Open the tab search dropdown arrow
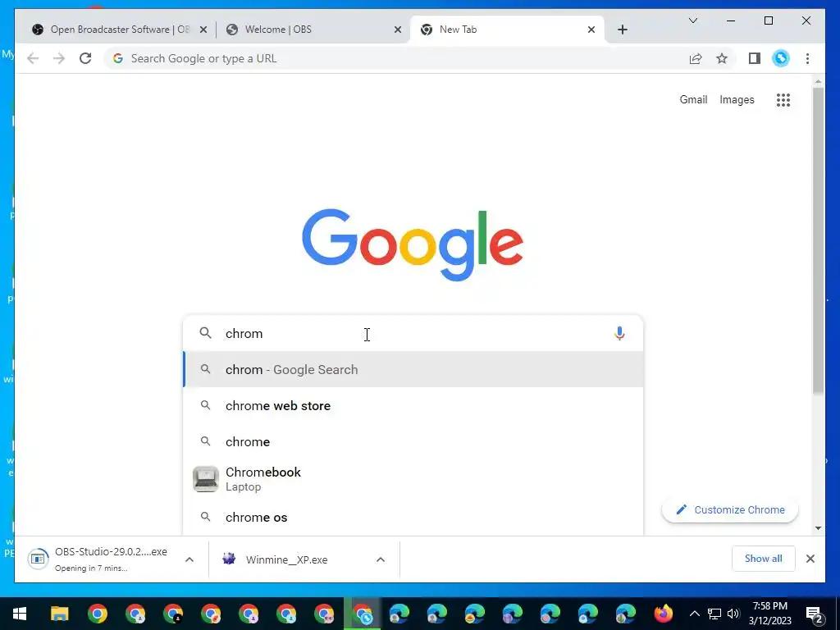Viewport: 840px width, 630px height. 692,21
